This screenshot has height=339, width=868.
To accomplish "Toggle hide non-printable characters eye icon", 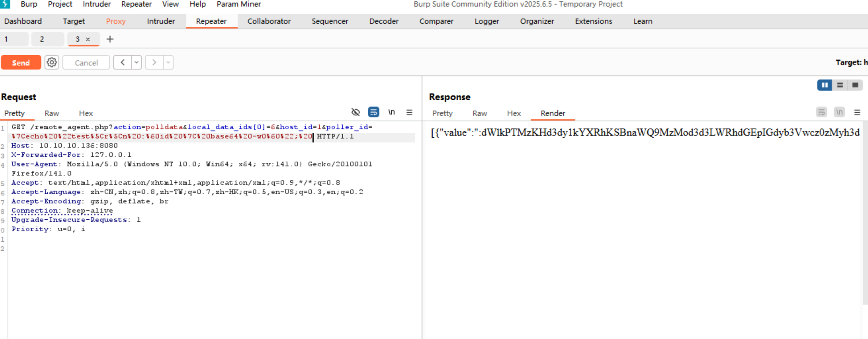I will click(x=355, y=112).
